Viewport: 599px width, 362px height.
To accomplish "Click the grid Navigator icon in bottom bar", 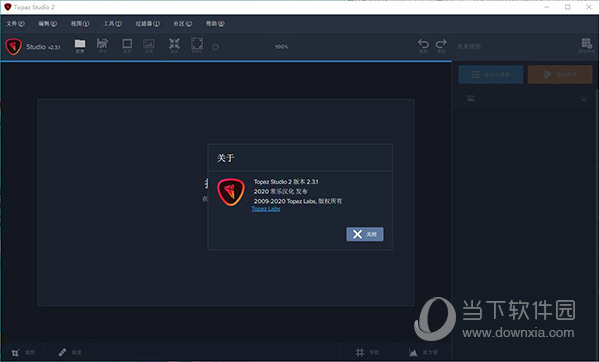I will click(x=360, y=352).
